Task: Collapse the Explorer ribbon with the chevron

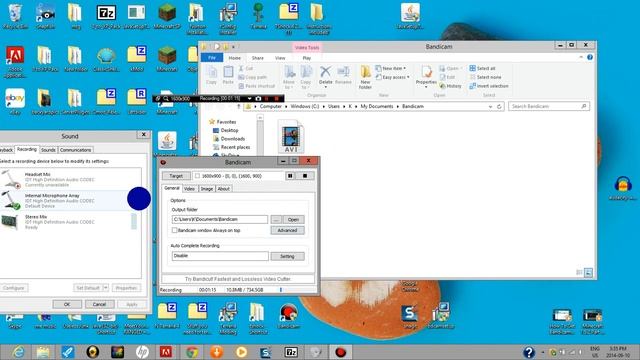Action: tap(581, 57)
